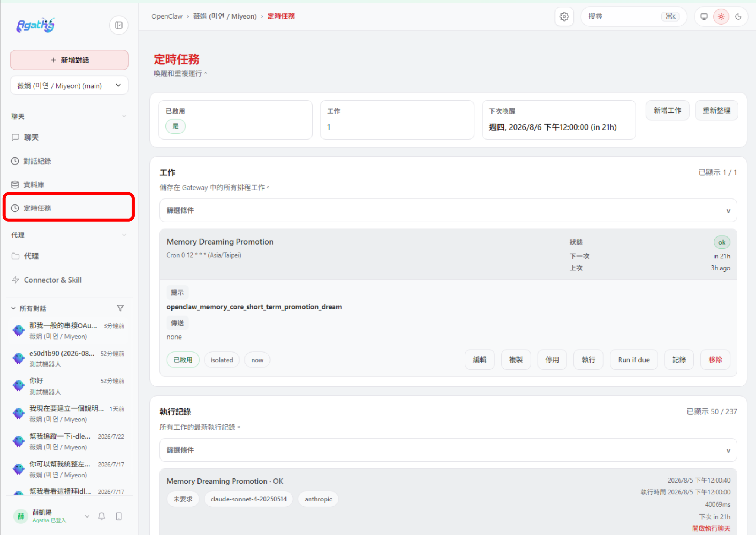Image resolution: width=756 pixels, height=535 pixels.
Task: Click the ok status badge
Action: [722, 242]
